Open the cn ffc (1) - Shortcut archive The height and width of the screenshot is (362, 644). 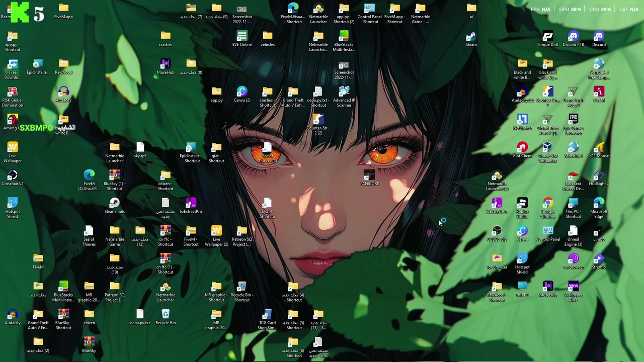click(165, 263)
